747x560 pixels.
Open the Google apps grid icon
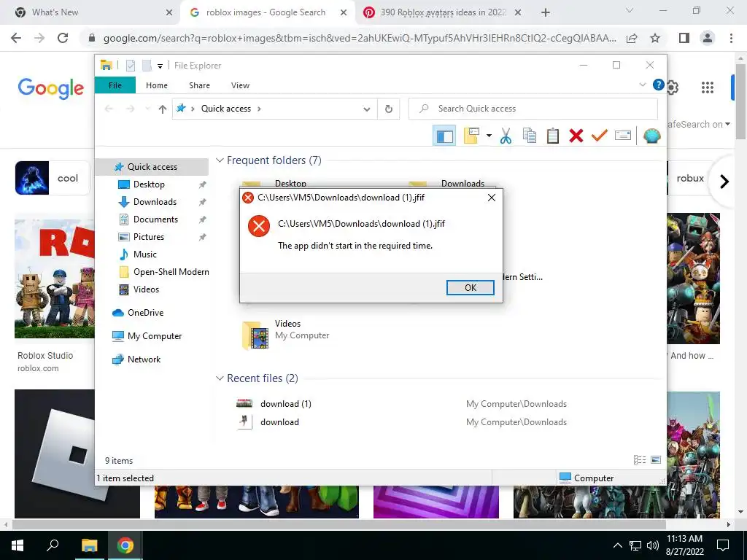tap(707, 87)
